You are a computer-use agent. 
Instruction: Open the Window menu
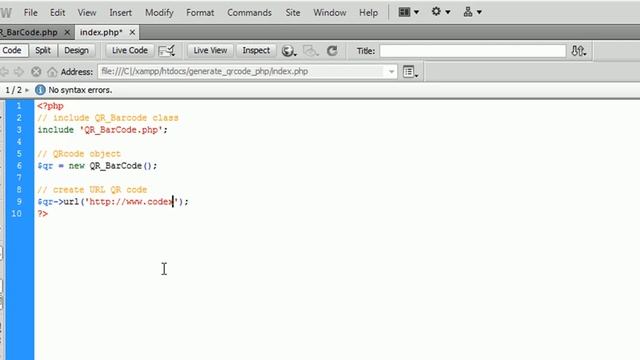(330, 13)
